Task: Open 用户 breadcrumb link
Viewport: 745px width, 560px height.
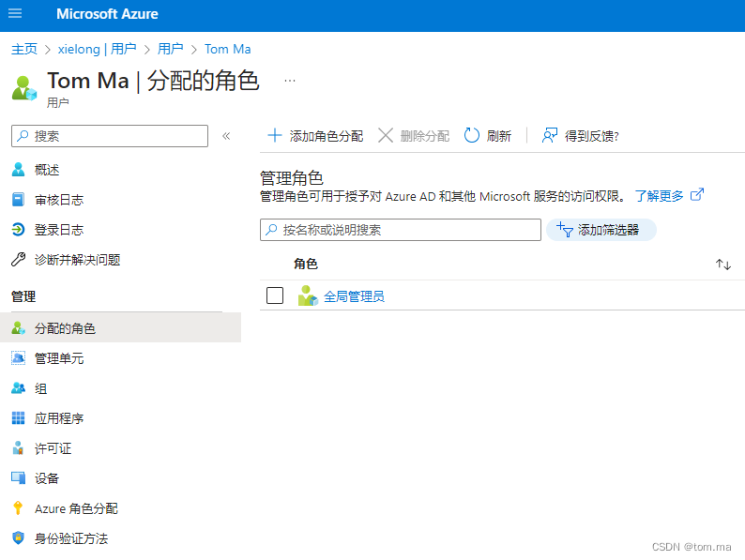Action: tap(170, 49)
